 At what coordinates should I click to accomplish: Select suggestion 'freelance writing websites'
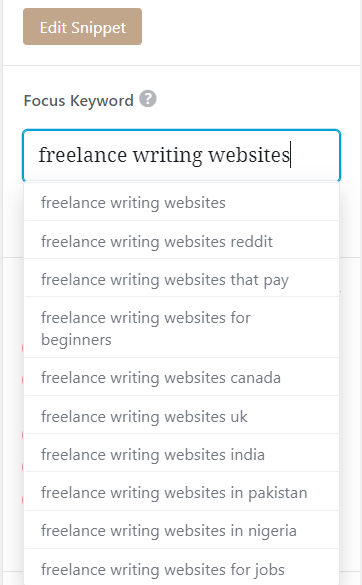click(182, 203)
